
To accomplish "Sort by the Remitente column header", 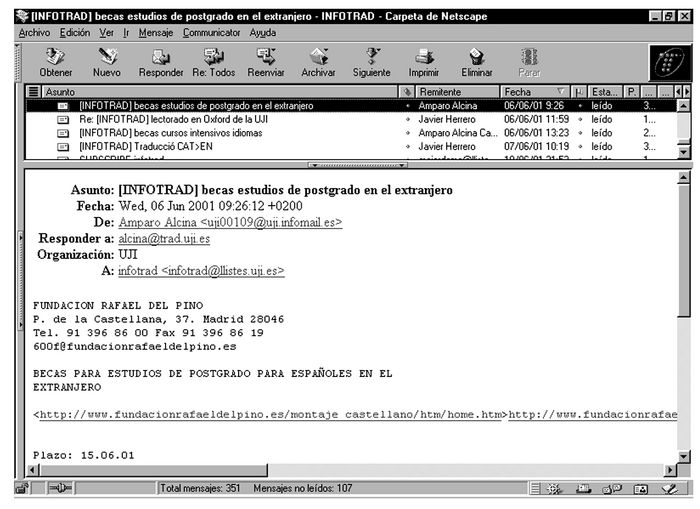I will coord(457,92).
